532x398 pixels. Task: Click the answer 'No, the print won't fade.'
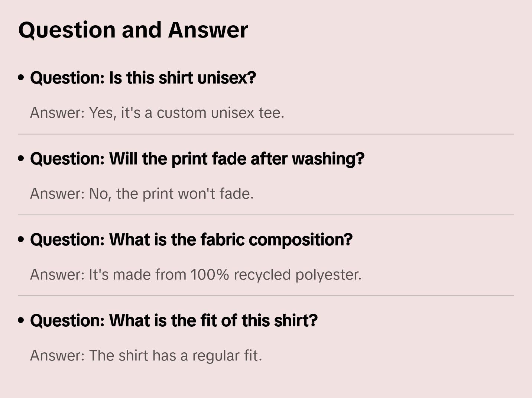coord(142,194)
